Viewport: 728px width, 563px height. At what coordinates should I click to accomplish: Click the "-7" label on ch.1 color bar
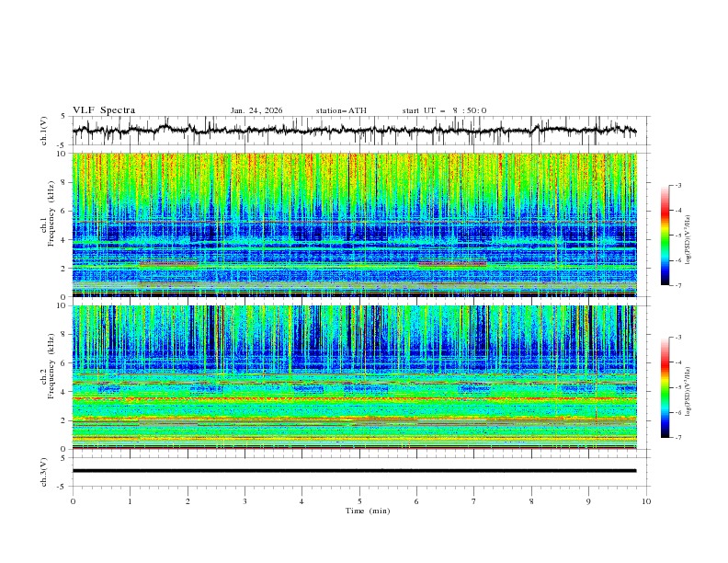[x=677, y=285]
